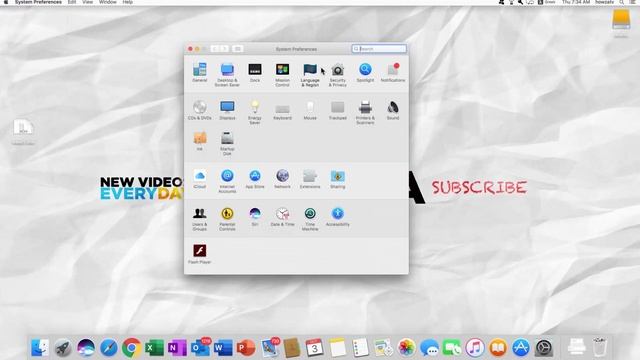The image size is (640, 360).
Task: Open the Dock preferences pane
Action: [255, 73]
